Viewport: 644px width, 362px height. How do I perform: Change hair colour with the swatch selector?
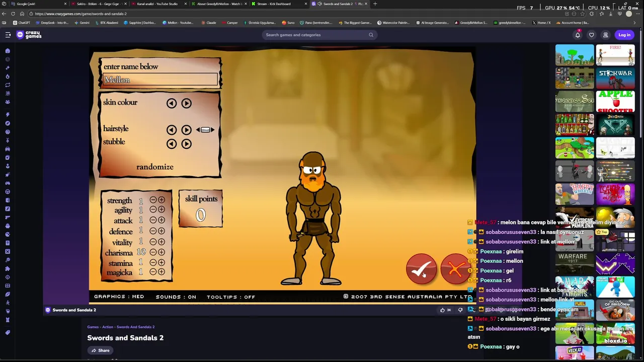click(x=205, y=130)
